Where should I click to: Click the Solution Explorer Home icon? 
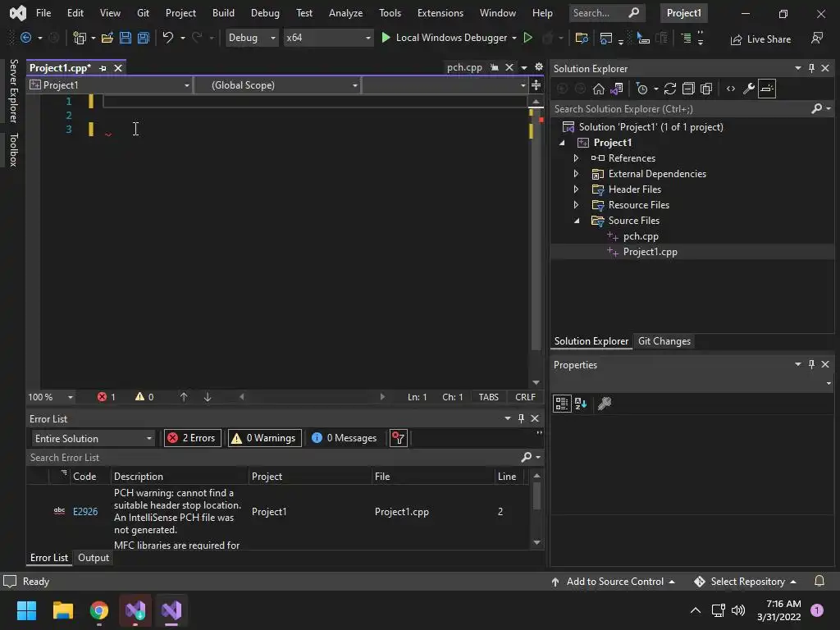598,89
